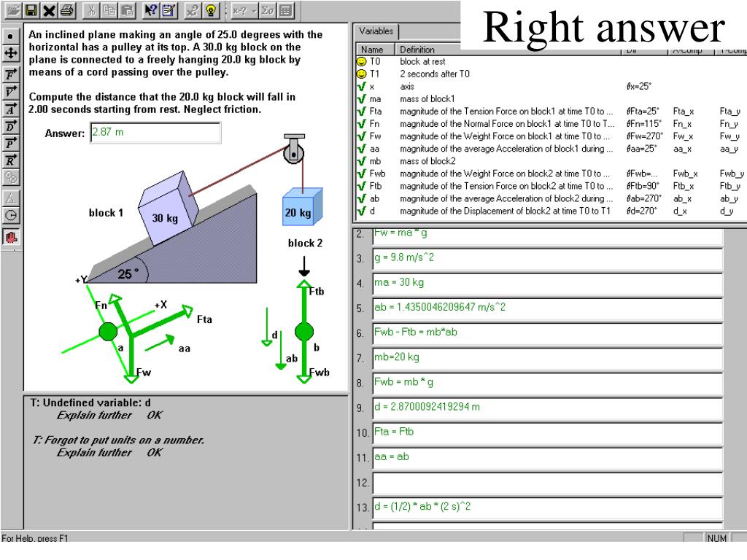Select the Displacement vector D tool

[x=10, y=126]
